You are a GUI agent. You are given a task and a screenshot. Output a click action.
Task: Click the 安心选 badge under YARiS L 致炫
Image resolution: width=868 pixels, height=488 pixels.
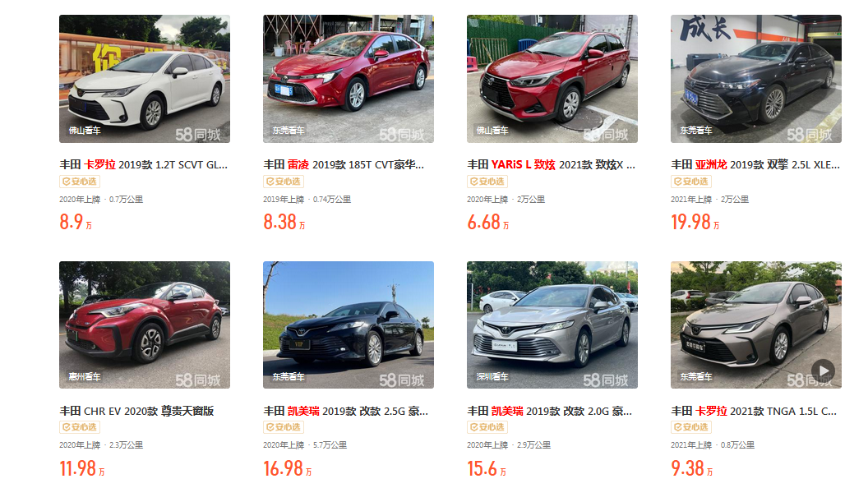coord(487,182)
